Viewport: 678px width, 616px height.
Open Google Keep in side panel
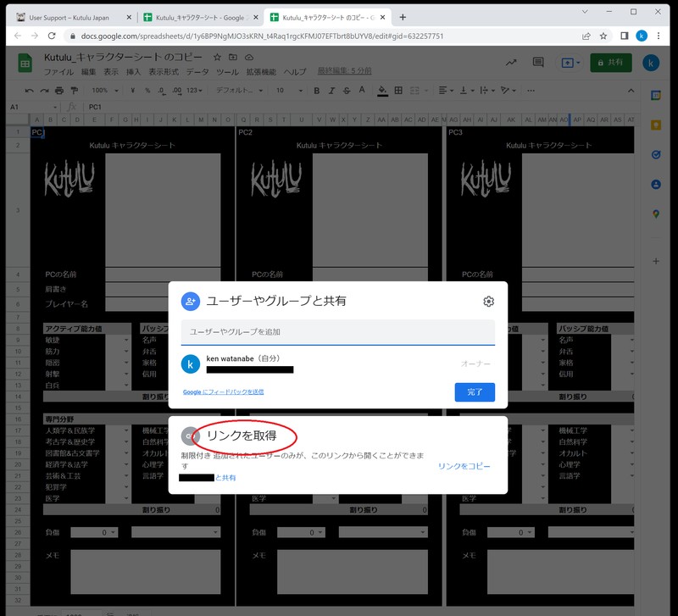click(655, 125)
